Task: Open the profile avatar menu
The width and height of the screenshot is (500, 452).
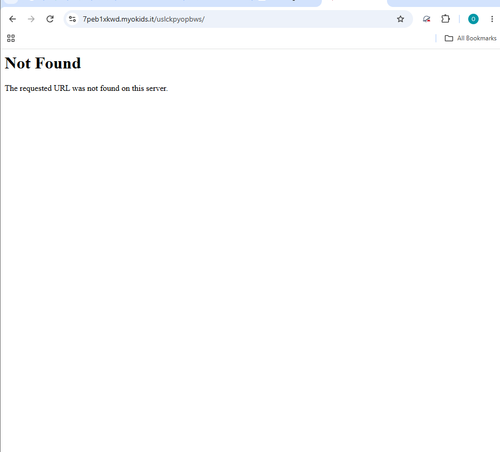Action: pos(473,19)
